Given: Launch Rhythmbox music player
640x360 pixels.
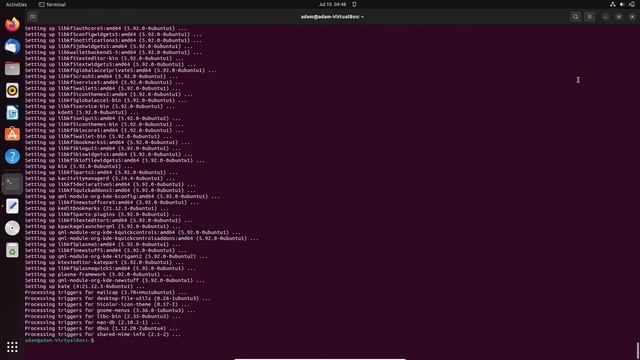Looking at the screenshot, I should point(12,91).
